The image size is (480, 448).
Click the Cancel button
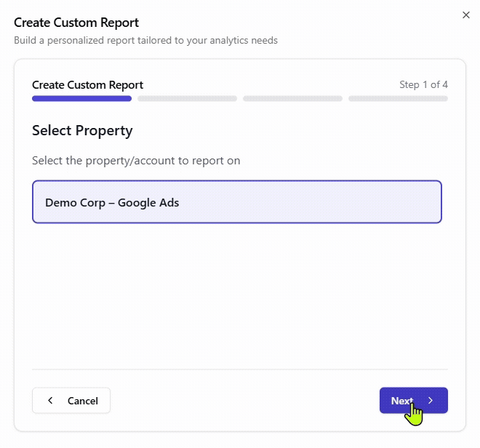pos(71,400)
